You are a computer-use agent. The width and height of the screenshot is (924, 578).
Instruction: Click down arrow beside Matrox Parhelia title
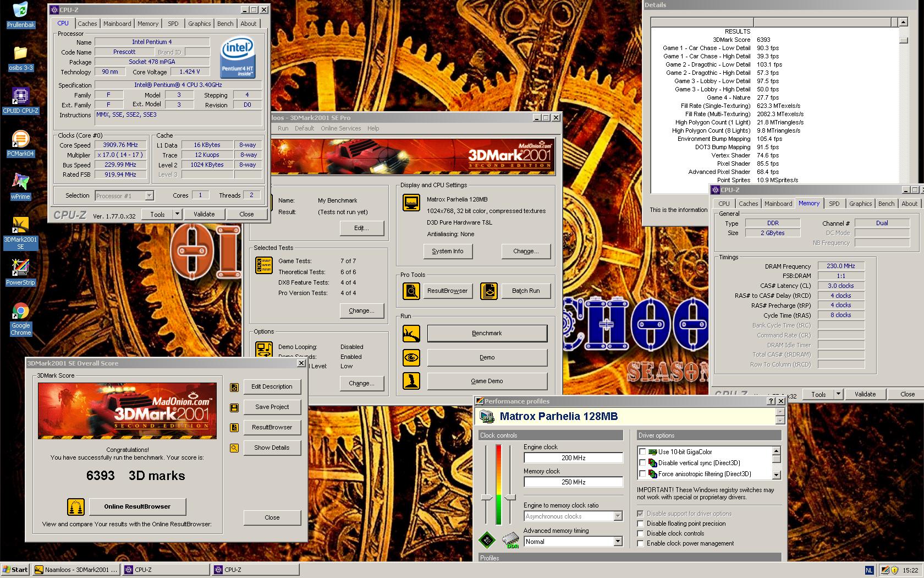780,421
